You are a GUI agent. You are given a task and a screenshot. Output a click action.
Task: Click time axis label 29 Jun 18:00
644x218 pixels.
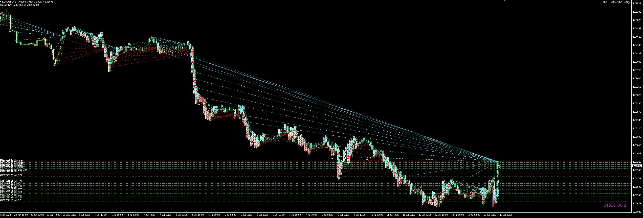click(x=21, y=215)
